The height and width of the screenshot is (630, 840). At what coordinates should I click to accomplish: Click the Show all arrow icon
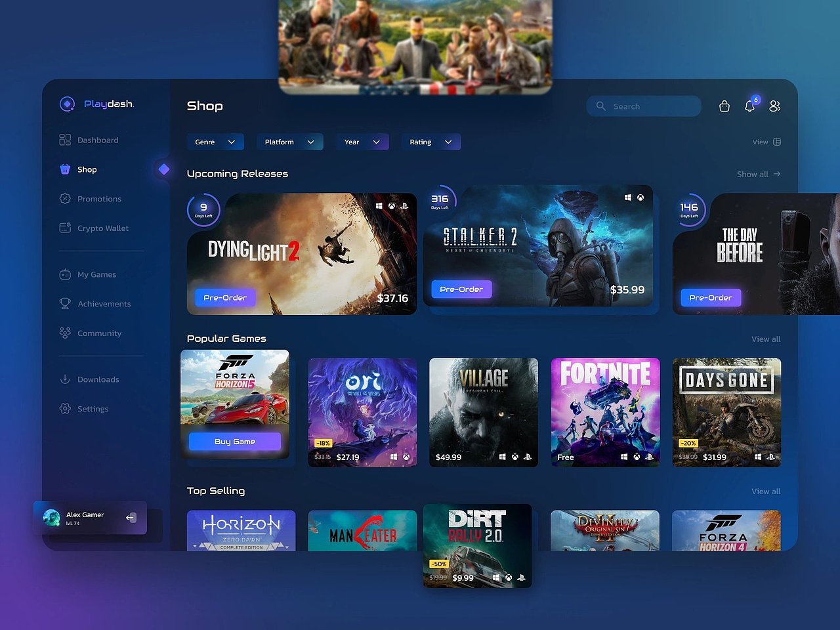pos(777,174)
